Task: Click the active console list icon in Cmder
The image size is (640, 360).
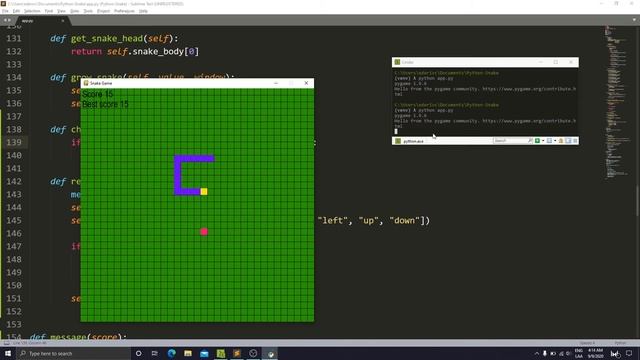Action: (x=549, y=140)
